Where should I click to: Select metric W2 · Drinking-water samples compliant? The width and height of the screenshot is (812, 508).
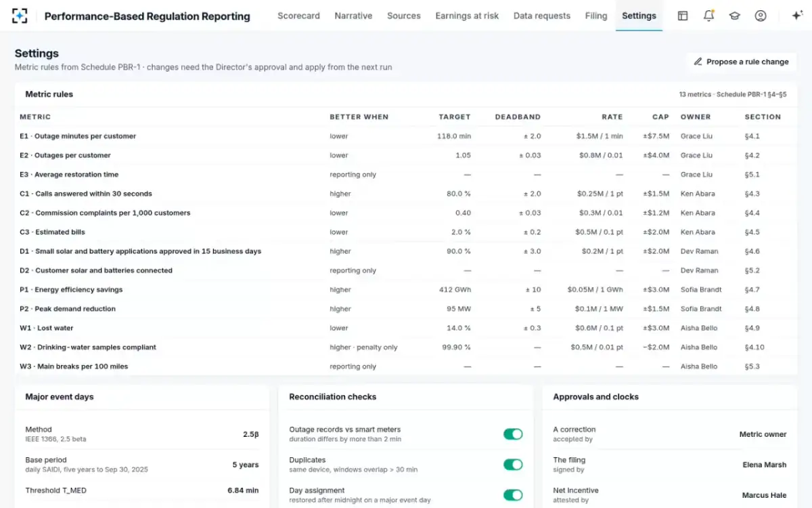pos(88,347)
